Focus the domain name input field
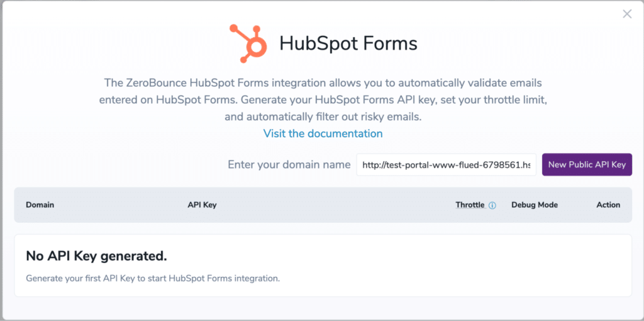Screen dimensions: 644x321 tap(446, 165)
